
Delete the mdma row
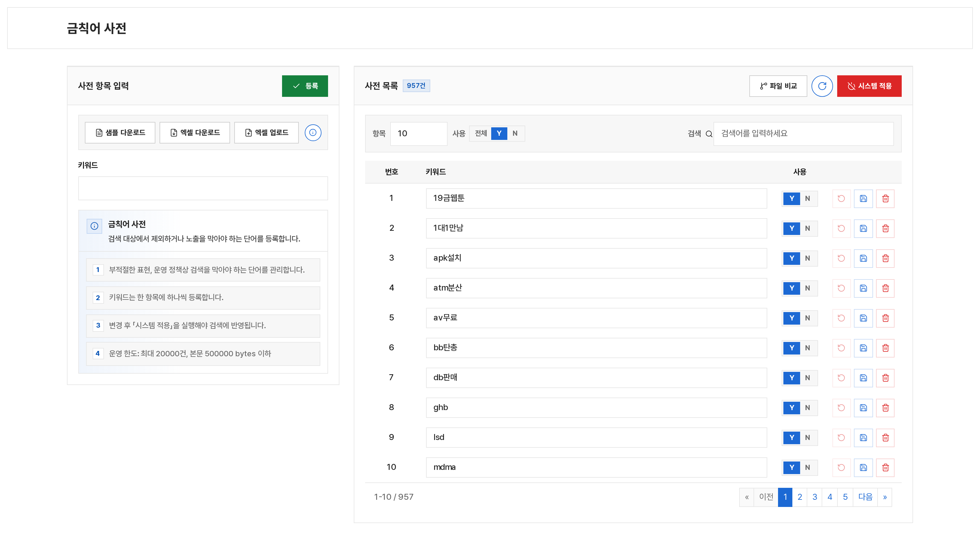point(885,467)
